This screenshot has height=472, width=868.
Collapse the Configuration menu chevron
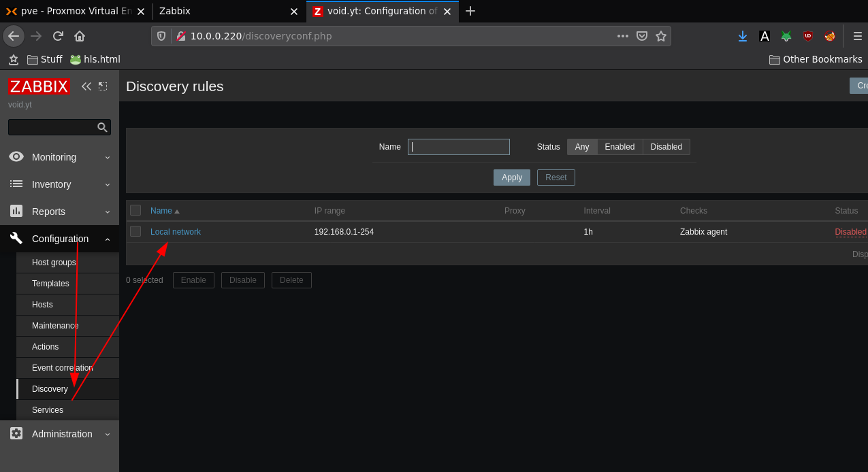point(108,239)
